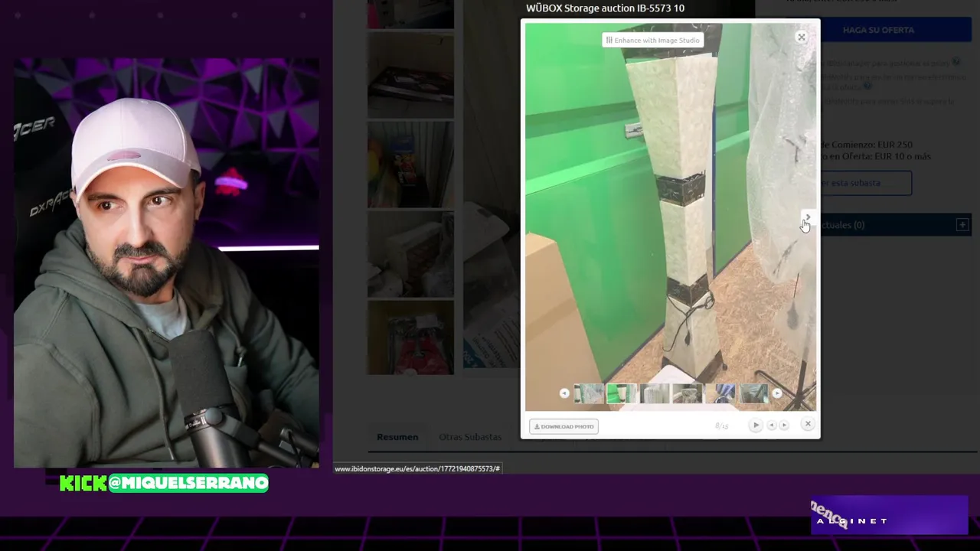This screenshot has width=980, height=551.
Task: Select the highlighted green lamp thumbnail in strip
Action: pos(622,393)
